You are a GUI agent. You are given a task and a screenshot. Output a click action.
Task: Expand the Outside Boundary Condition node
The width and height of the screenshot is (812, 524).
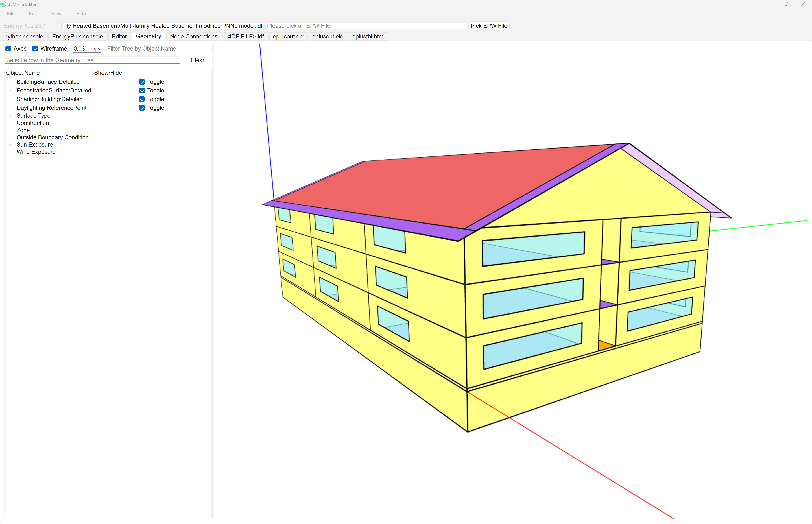coord(10,137)
